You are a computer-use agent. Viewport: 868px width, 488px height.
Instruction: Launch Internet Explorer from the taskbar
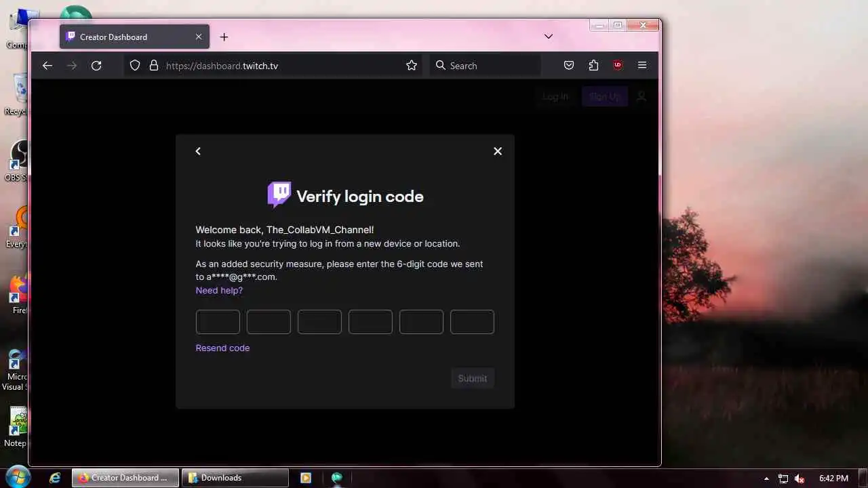55,478
